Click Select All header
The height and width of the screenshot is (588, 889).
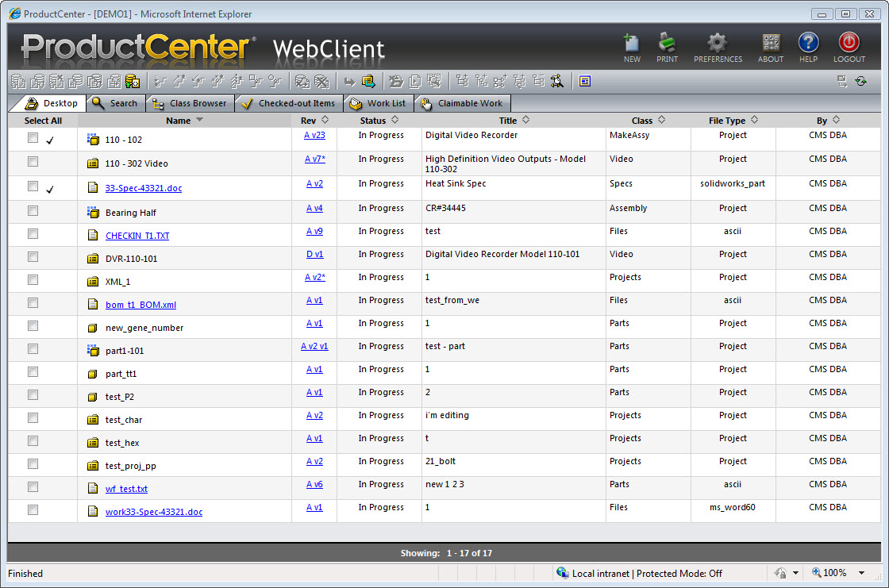pos(43,121)
